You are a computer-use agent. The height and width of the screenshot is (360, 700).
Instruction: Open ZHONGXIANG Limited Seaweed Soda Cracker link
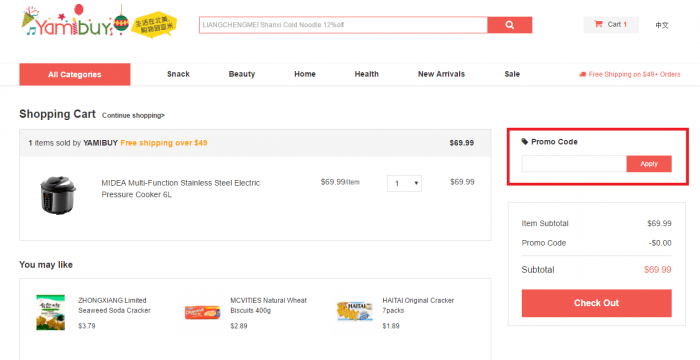tap(114, 306)
